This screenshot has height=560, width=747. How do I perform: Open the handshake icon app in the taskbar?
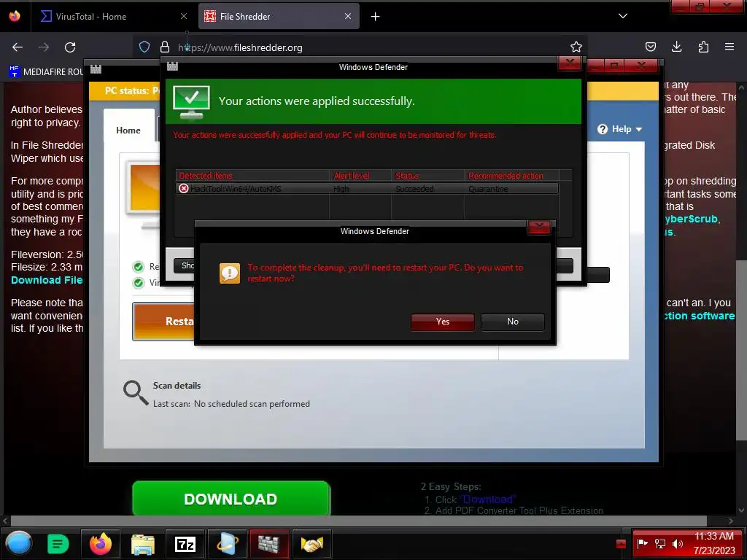[x=311, y=544]
